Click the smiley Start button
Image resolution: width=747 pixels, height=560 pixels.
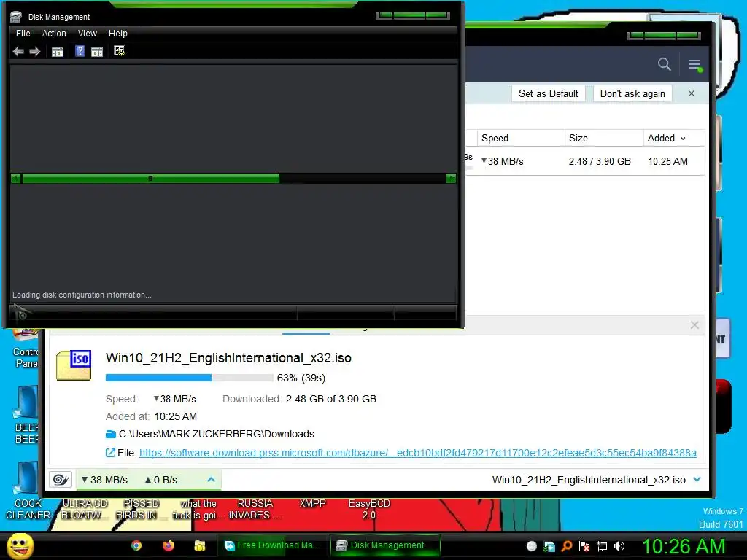20,545
